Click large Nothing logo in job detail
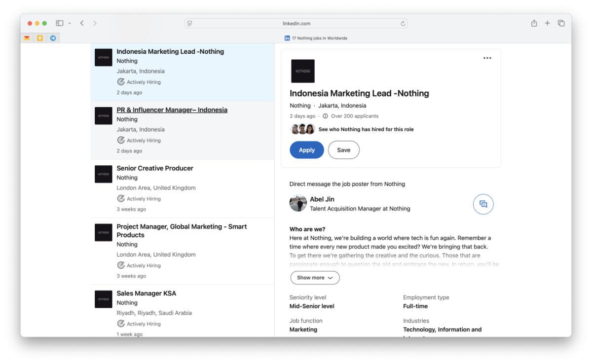 point(303,71)
